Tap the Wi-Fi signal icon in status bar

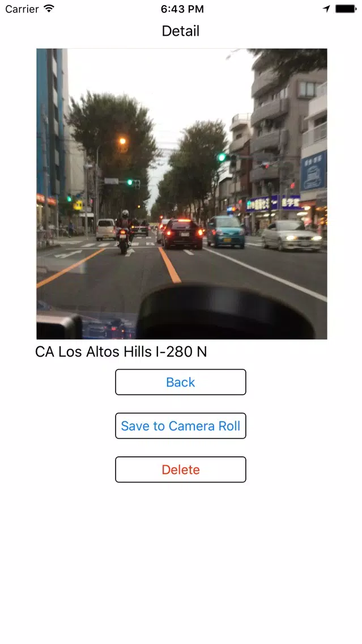49,9
